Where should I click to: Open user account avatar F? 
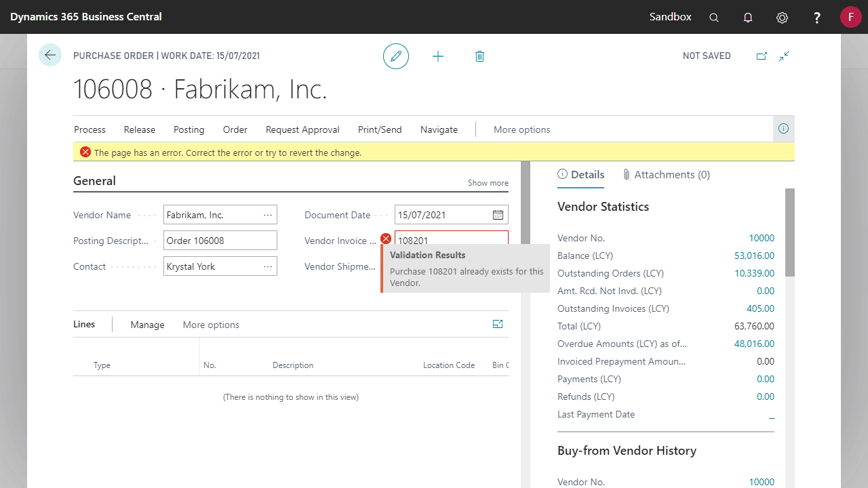click(x=850, y=17)
